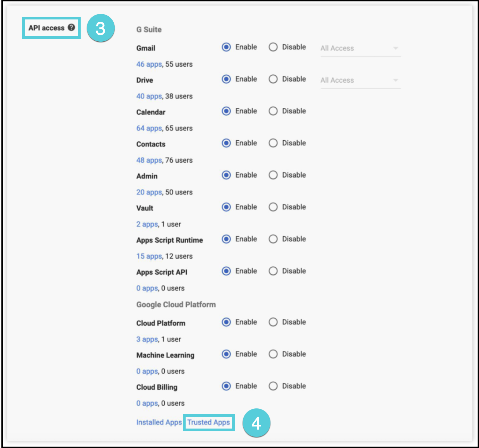Select Enable radio button for Drive
Screen dimensions: 479x448
226,79
